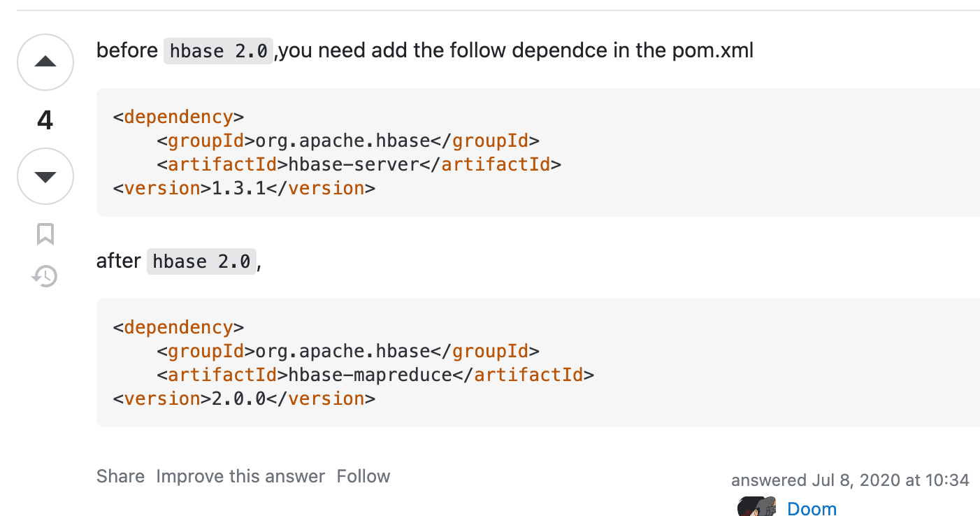Downvote this answer
Image resolution: width=980 pixels, height=516 pixels.
(45, 176)
